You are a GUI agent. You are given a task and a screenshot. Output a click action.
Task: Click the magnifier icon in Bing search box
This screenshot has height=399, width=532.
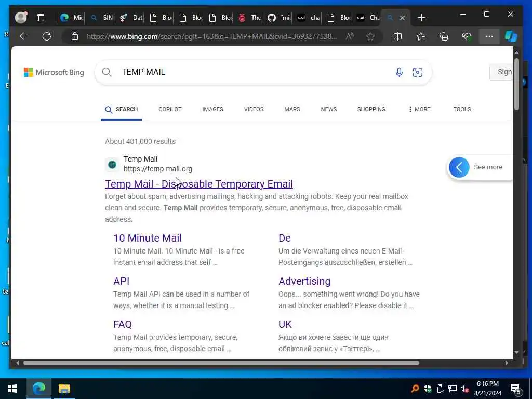click(107, 72)
